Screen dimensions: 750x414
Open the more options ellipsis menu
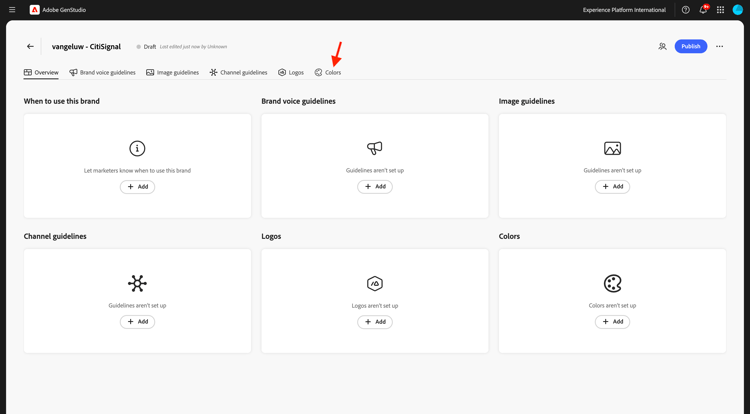click(x=719, y=46)
